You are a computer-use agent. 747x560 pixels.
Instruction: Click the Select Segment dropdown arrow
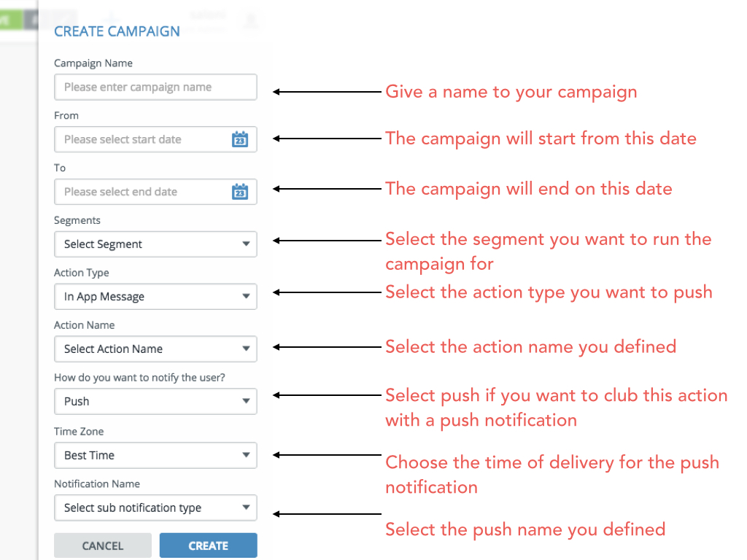pos(246,244)
